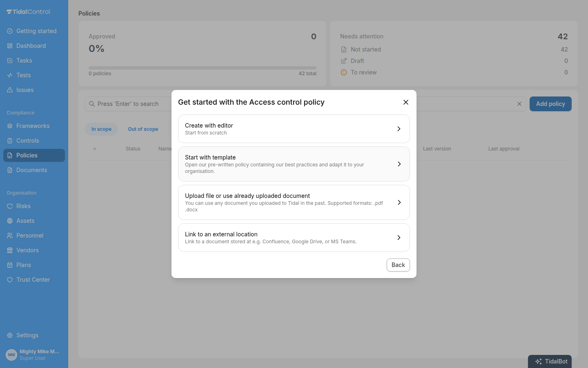Click the TidalBot sparkle button
Screen dimensions: 588x368
[x=550, y=361]
